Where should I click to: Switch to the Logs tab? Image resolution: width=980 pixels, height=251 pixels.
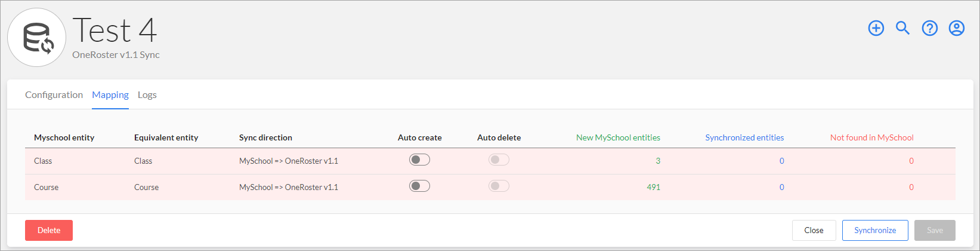pos(147,95)
